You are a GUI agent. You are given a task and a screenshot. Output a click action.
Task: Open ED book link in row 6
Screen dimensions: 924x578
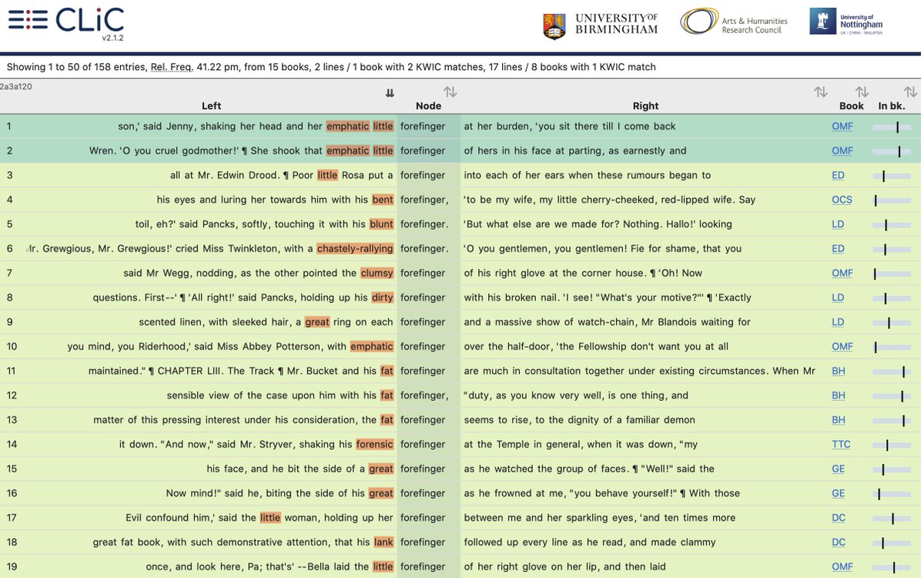(x=838, y=249)
